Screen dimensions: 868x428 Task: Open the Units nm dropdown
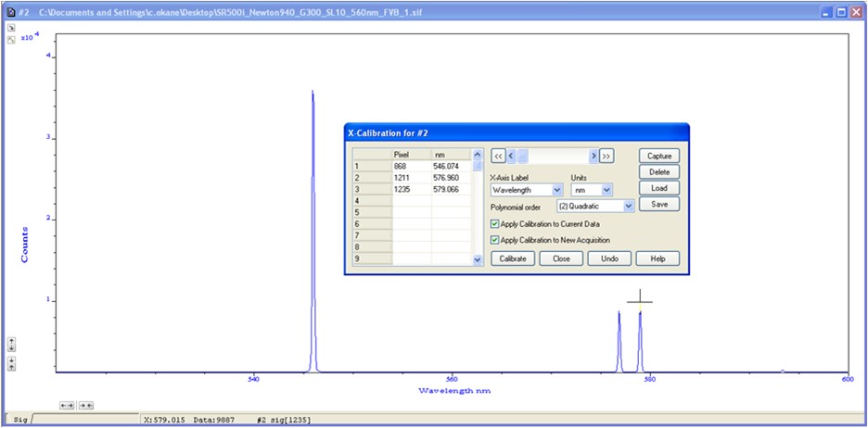pyautogui.click(x=606, y=190)
